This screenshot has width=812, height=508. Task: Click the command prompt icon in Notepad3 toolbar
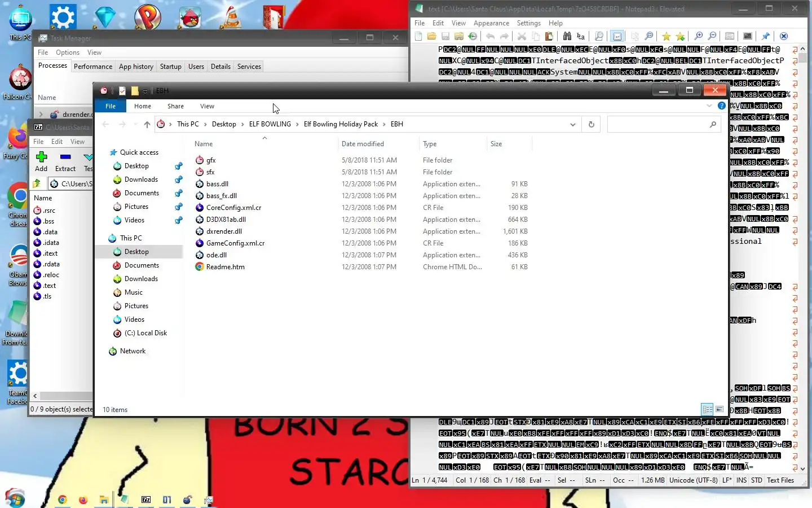[748, 36]
